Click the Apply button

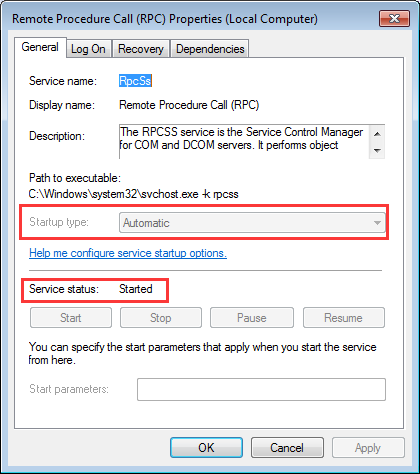point(368,448)
